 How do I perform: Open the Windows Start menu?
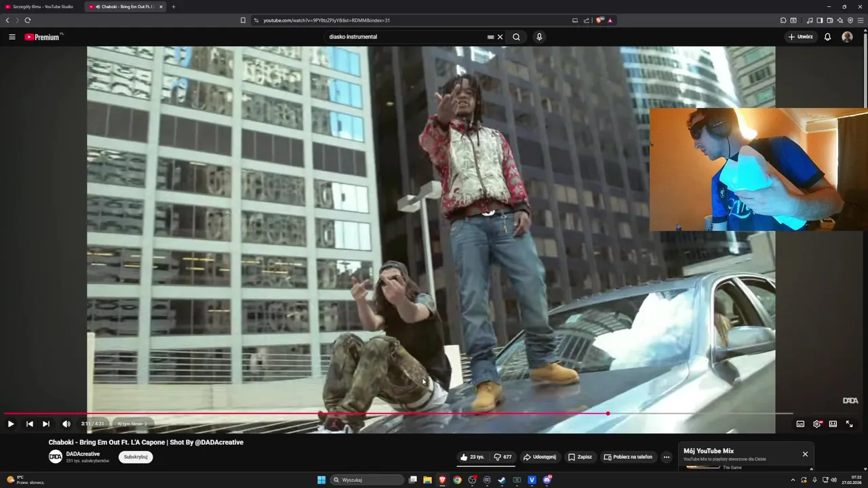[321, 480]
